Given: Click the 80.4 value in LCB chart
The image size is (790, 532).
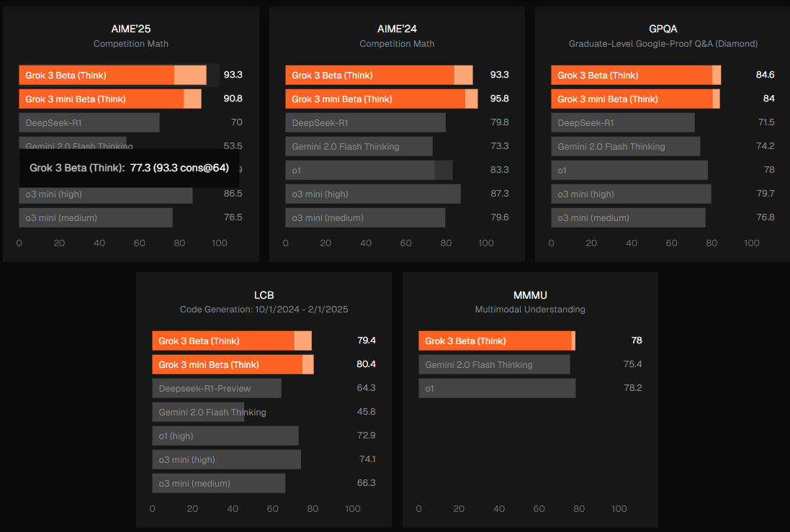Looking at the screenshot, I should [367, 364].
